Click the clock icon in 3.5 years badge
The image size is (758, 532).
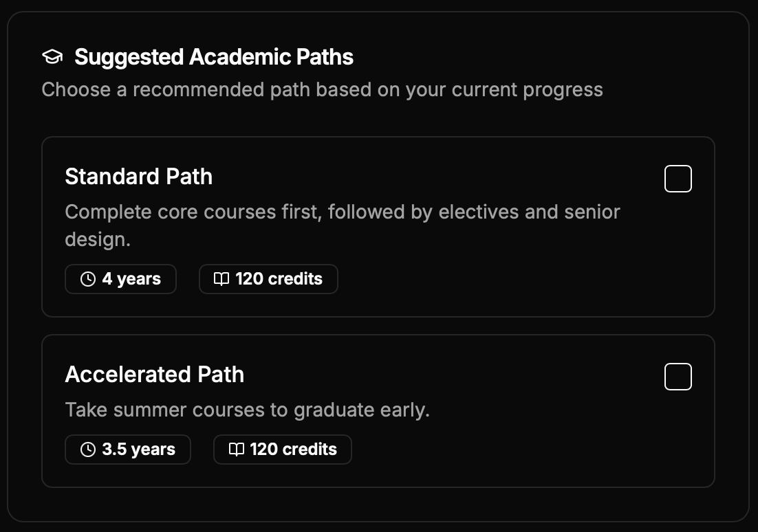pyautogui.click(x=87, y=450)
